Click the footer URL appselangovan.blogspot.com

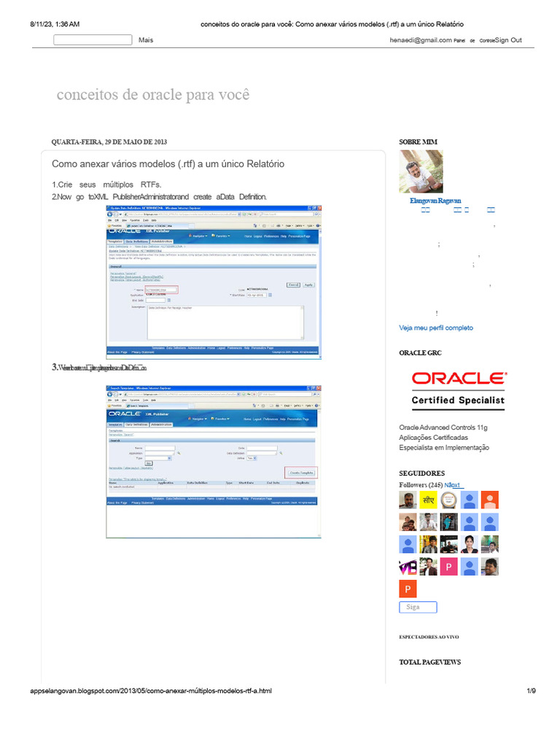coord(151,691)
